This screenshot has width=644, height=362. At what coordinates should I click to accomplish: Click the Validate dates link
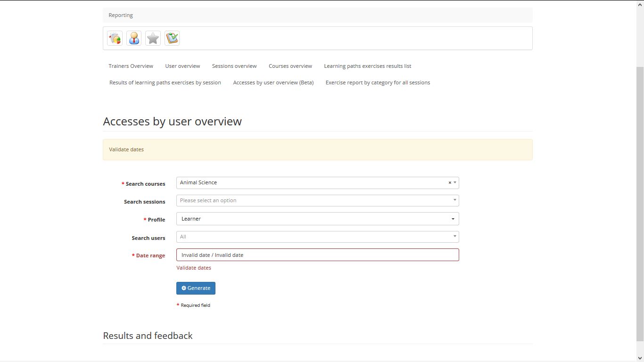pos(194,268)
